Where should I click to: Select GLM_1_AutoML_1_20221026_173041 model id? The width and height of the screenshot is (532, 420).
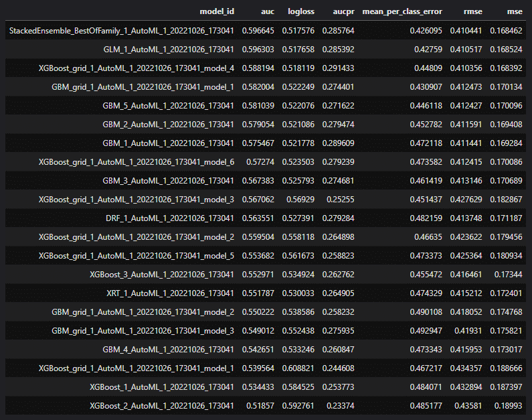[169, 50]
